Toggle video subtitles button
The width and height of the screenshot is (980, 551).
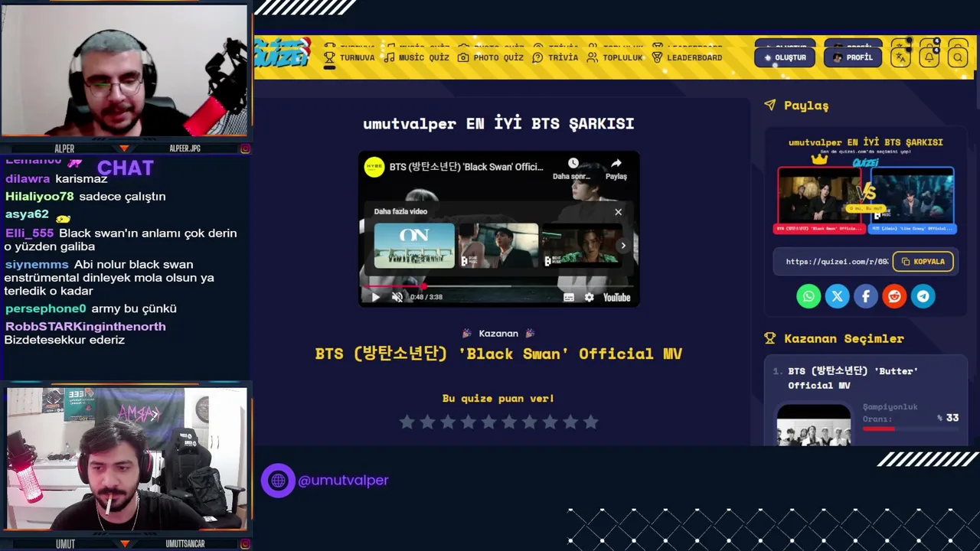[569, 297]
